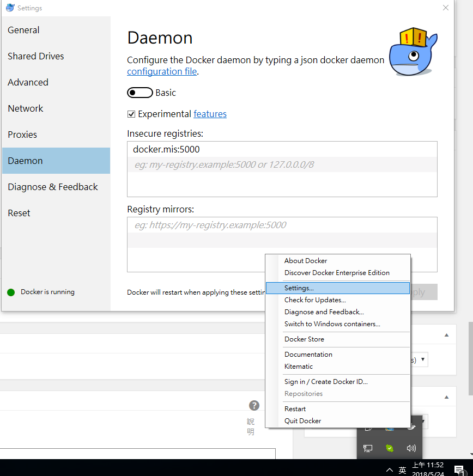Screen dimensions: 473x476
Task: Collapse the lower background panel arrow
Action: [446, 397]
